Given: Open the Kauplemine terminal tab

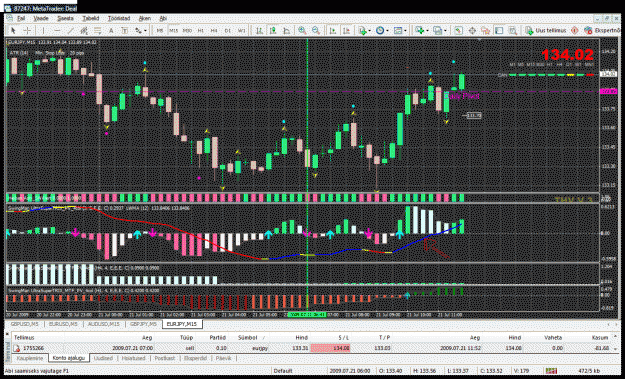Looking at the screenshot, I should (29, 358).
